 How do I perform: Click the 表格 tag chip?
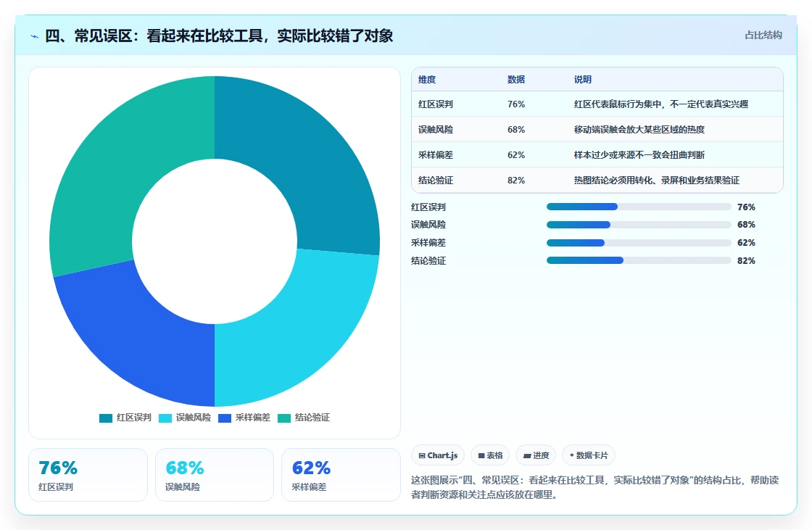(490, 455)
